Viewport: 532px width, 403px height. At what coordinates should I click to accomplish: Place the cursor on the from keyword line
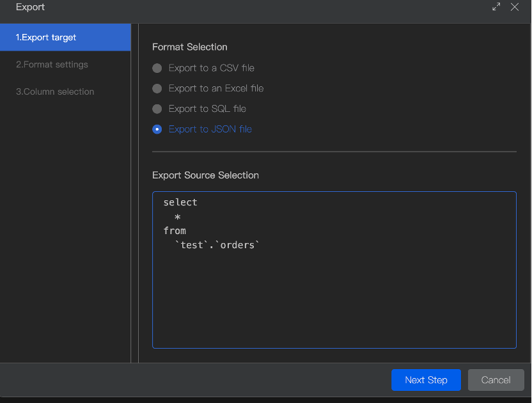[175, 230]
